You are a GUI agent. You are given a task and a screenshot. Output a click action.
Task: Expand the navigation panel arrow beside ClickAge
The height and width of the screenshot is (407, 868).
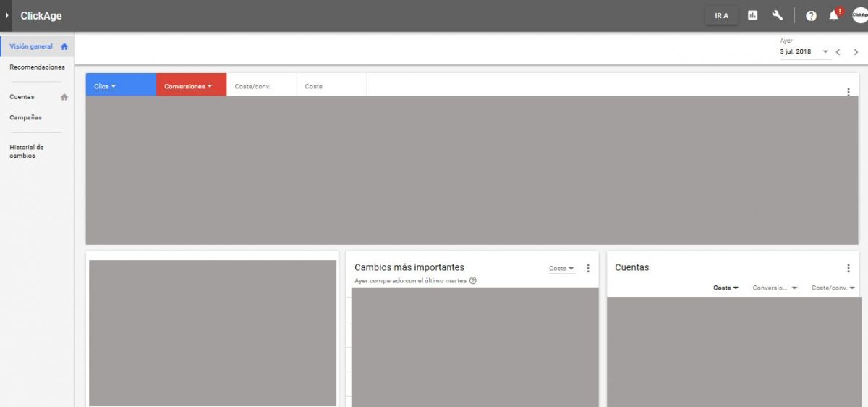coord(7,16)
